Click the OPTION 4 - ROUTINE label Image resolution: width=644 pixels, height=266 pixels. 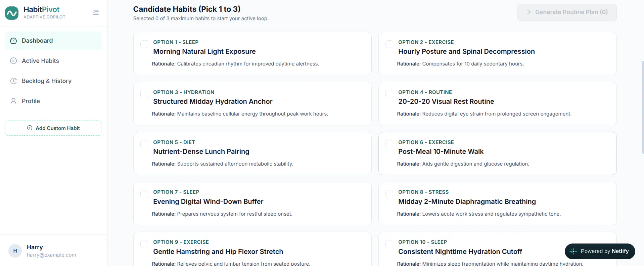click(425, 92)
